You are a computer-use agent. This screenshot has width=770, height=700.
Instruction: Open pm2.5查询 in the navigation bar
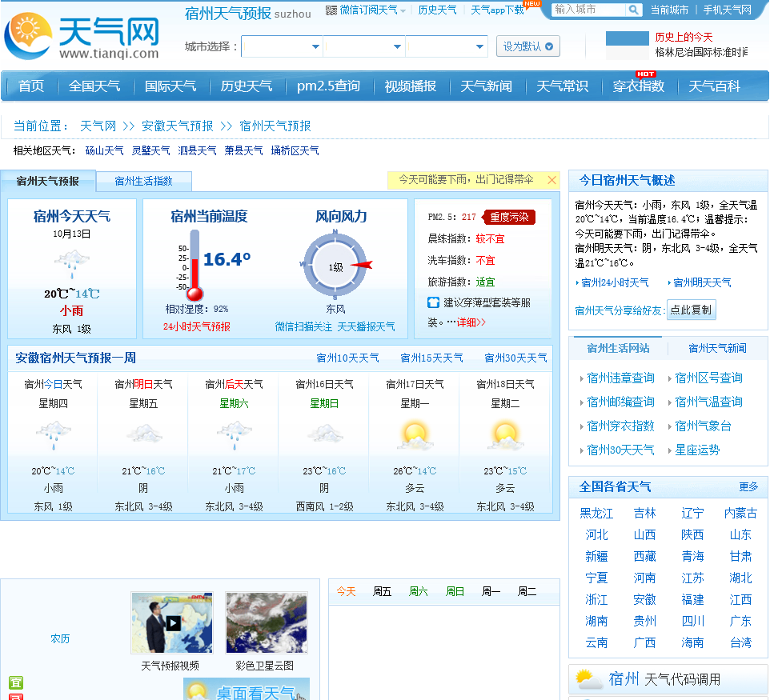(328, 86)
